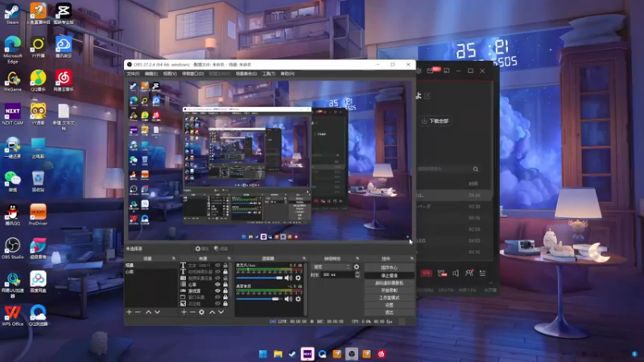The width and height of the screenshot is (644, 362).
Task: Open playlist queue icon in NetEase Music
Action: click(x=482, y=274)
